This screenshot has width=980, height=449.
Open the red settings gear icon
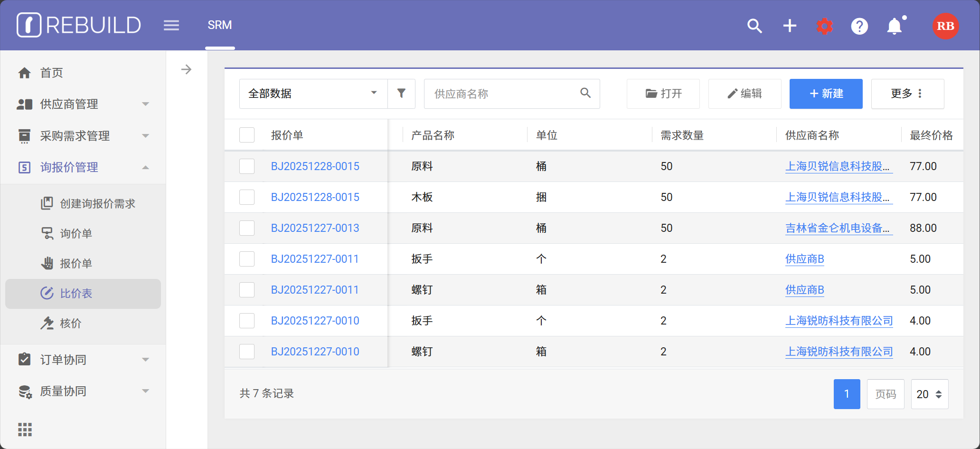click(825, 26)
